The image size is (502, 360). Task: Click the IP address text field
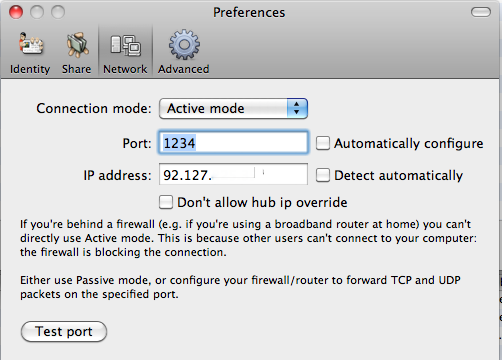[x=233, y=174]
